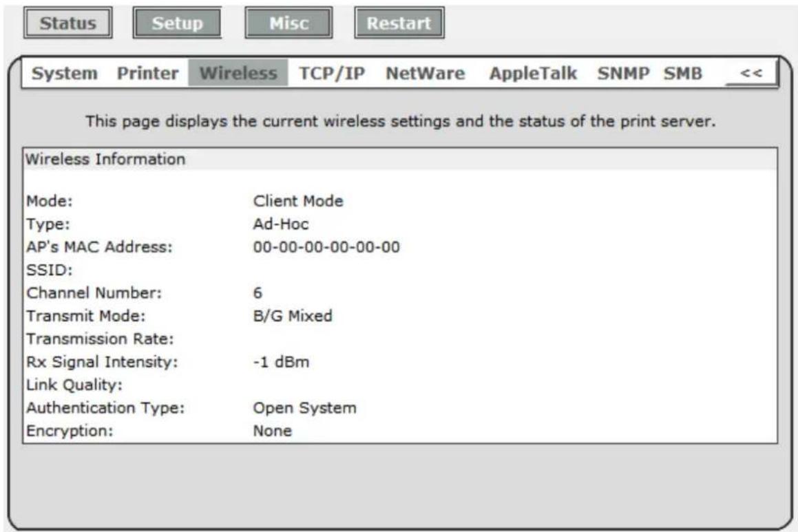Click the AP's MAC Address: label

click(99, 247)
